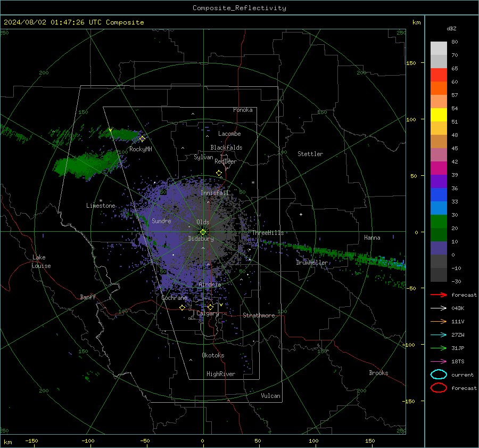Screen dimensions: 479x448
Task: Click the white 04DK arrow icon
Action: (439, 308)
